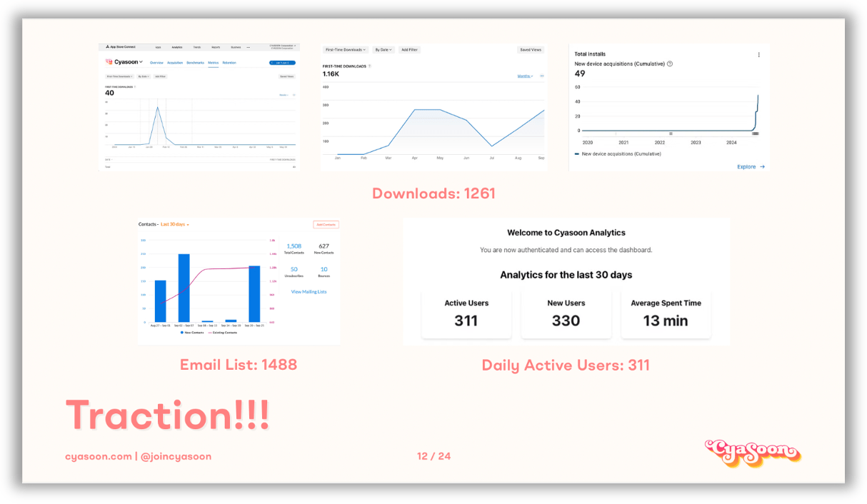Click the help icon beside New device acquisitions
Viewport: 867px width, 504px height.
click(669, 64)
